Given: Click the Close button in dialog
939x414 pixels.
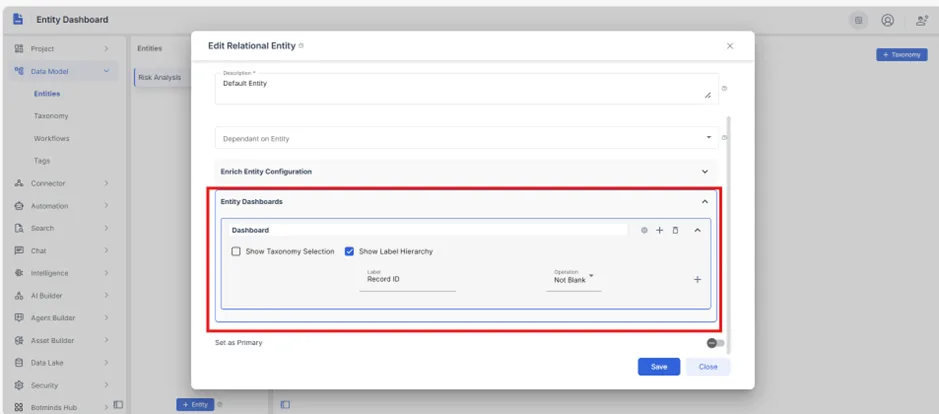Looking at the screenshot, I should pyautogui.click(x=708, y=367).
